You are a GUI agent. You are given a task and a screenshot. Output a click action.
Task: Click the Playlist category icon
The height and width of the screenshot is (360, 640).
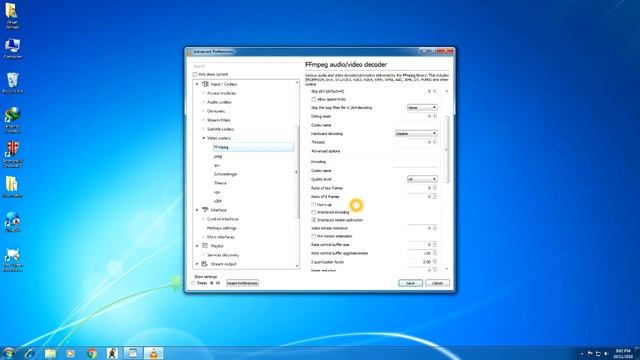tap(205, 246)
